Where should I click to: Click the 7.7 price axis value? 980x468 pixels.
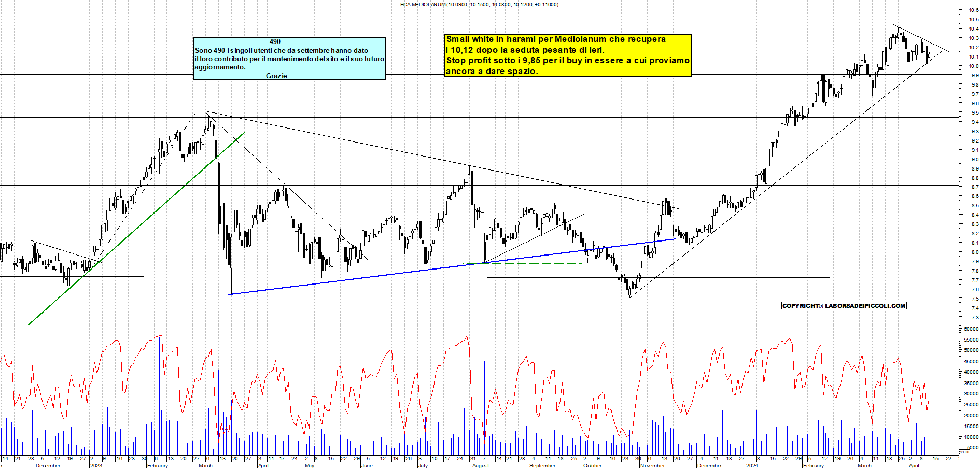coord(975,280)
